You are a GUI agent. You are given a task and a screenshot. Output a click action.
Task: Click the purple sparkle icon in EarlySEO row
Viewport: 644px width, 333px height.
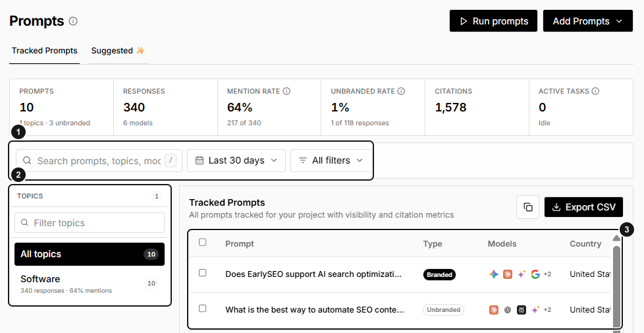click(522, 274)
